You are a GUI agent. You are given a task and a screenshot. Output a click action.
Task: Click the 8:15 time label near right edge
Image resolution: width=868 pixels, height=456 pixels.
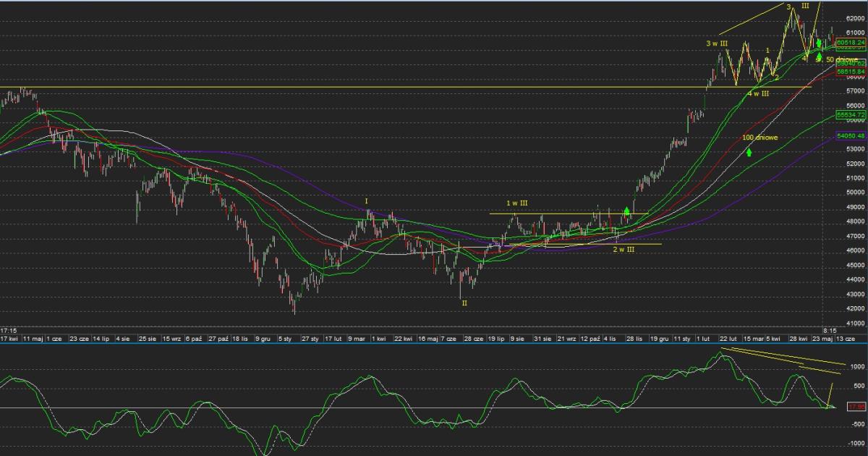click(x=829, y=330)
